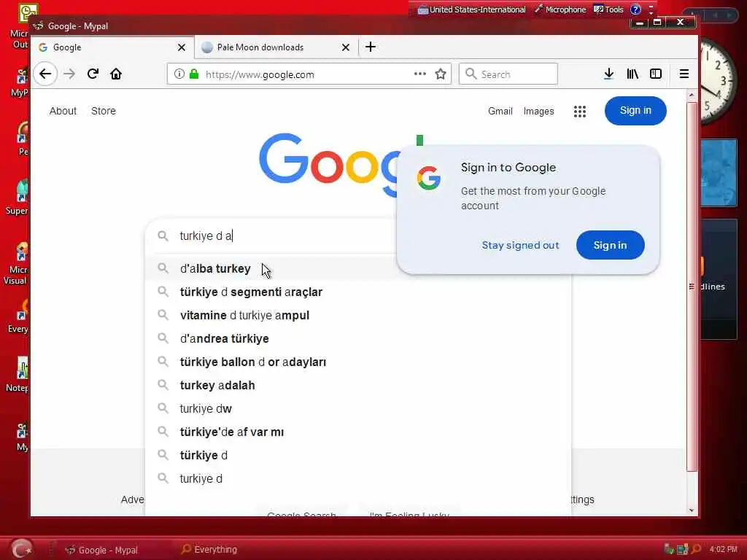Image resolution: width=747 pixels, height=560 pixels.
Task: Click the address bar URL
Action: (x=260, y=74)
